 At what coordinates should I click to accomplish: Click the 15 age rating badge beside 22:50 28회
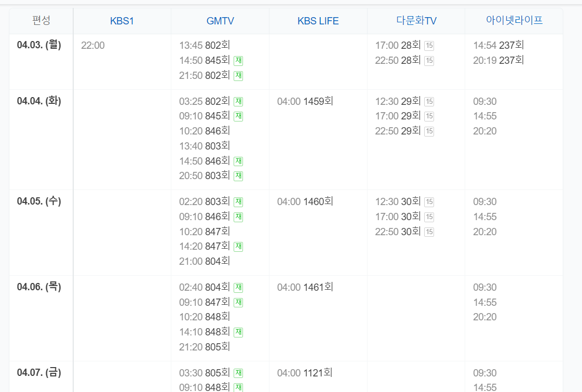tap(429, 61)
